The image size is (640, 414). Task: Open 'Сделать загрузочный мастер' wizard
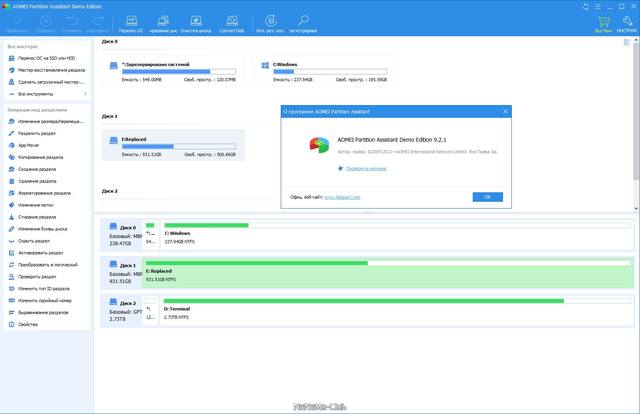pos(47,82)
